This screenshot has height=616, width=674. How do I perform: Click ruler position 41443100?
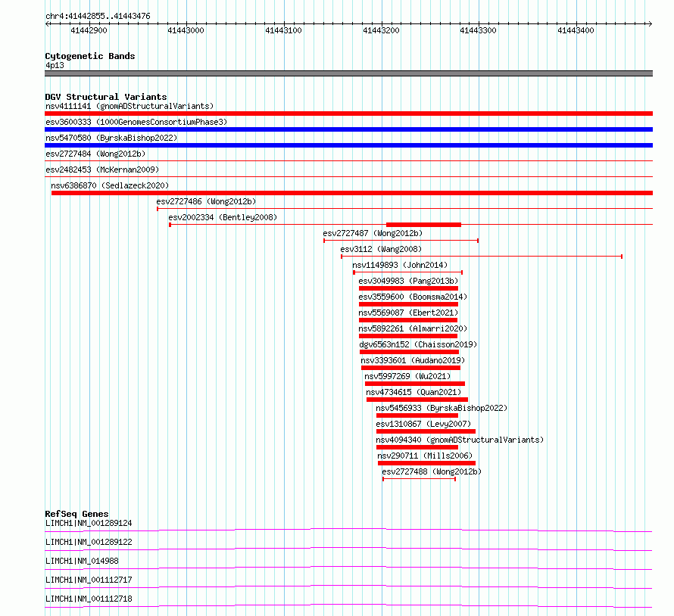point(283,30)
